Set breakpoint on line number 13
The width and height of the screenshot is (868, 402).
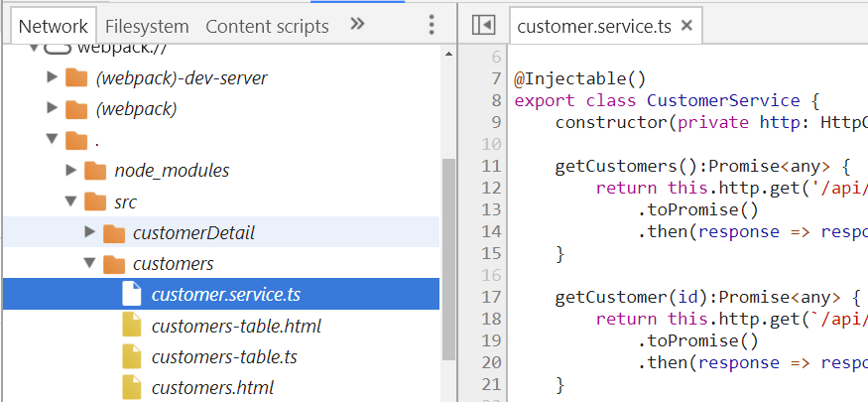click(491, 209)
